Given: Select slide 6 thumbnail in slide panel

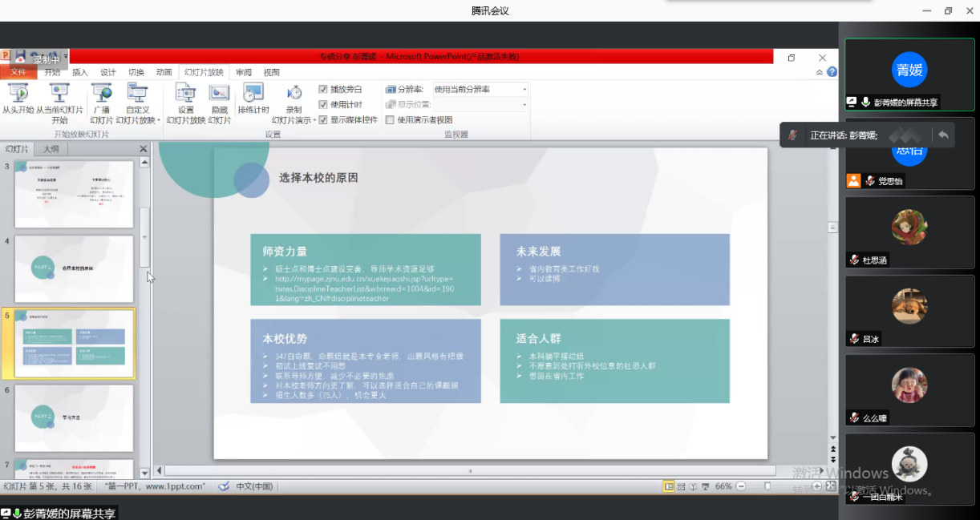Looking at the screenshot, I should point(74,417).
